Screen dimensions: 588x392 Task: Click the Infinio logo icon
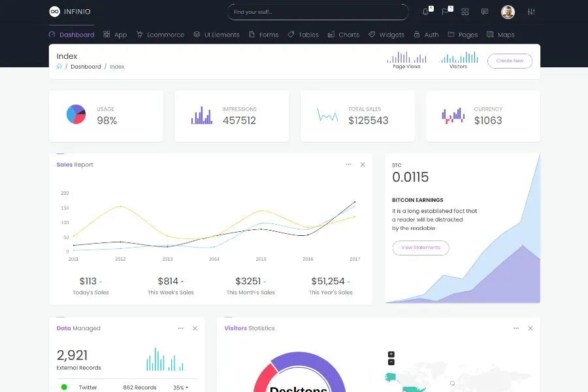[x=54, y=12]
